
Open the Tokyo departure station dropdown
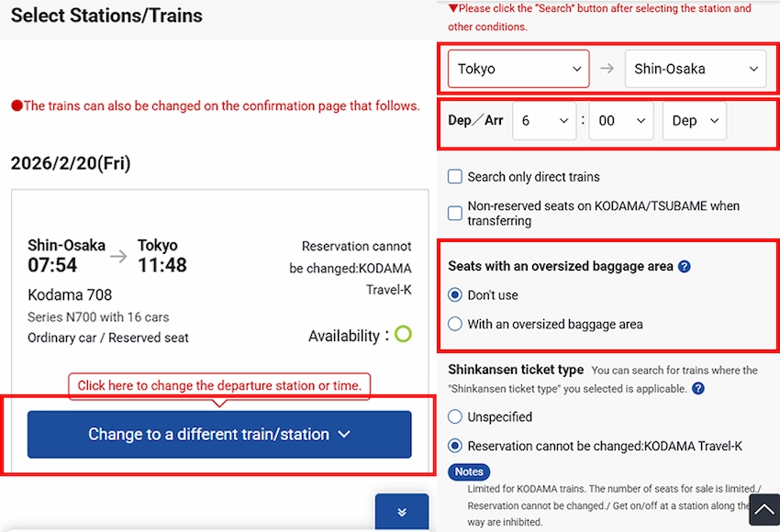(518, 69)
